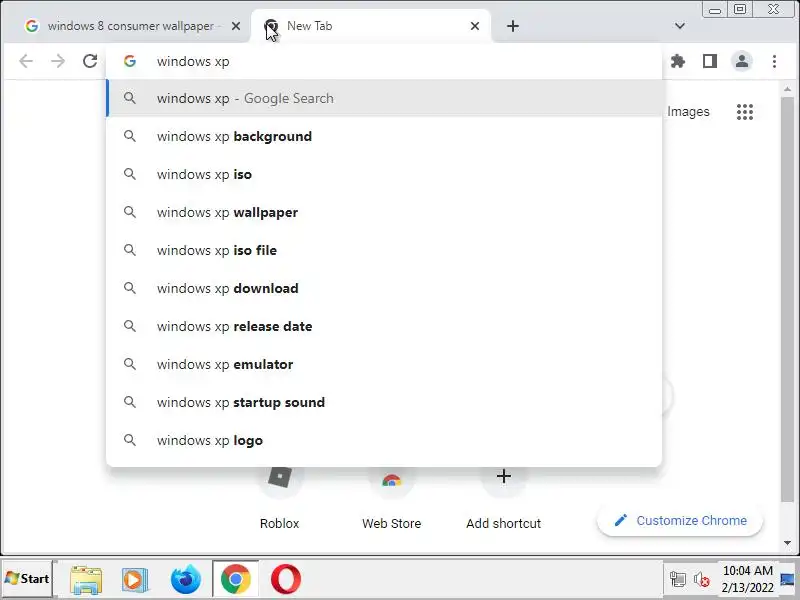This screenshot has width=800, height=600.
Task: Click the scrollbar down arrow
Action: tap(787, 543)
